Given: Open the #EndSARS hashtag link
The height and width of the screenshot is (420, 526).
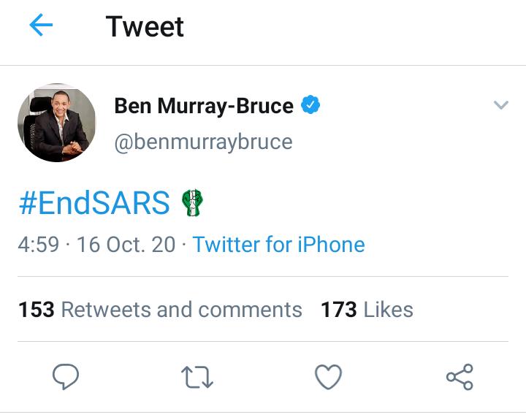Looking at the screenshot, I should coord(94,202).
